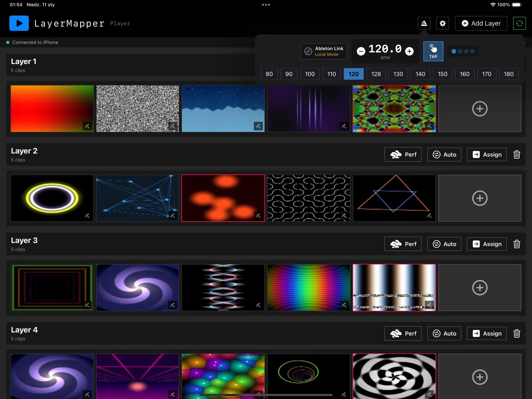Enable Auto for Layer 2
The width and height of the screenshot is (532, 399).
444,155
